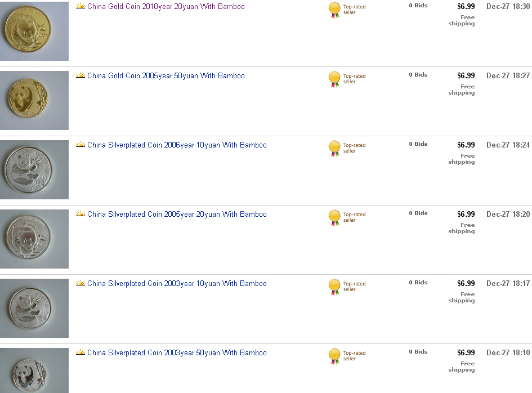532x393 pixels.
Task: Open China Gold Coin 2005year 50yuan listing
Action: click(166, 76)
